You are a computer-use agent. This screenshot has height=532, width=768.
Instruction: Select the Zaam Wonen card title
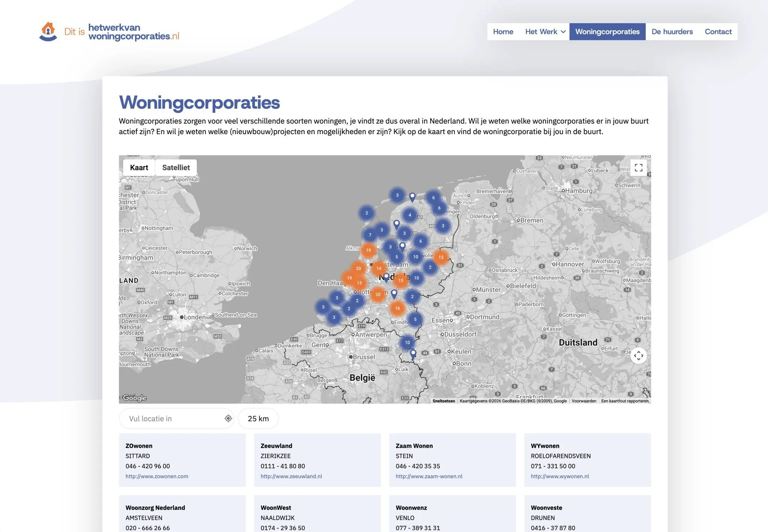coord(414,446)
